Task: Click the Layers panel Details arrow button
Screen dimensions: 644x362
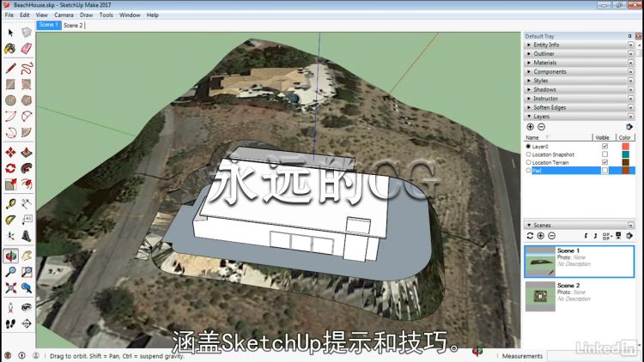Action: coord(629,127)
